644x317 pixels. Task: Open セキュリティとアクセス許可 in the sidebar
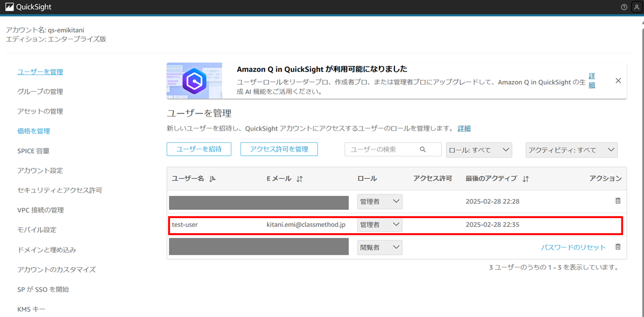60,190
